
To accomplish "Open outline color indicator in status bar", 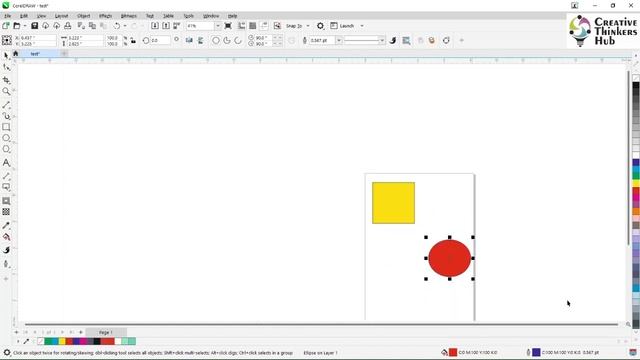I will (x=536, y=352).
